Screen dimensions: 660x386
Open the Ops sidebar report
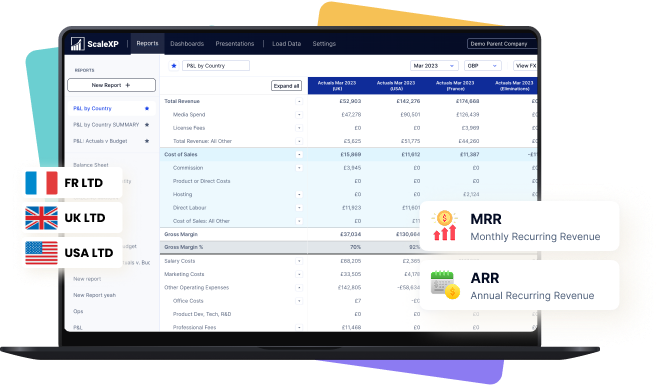[78, 311]
